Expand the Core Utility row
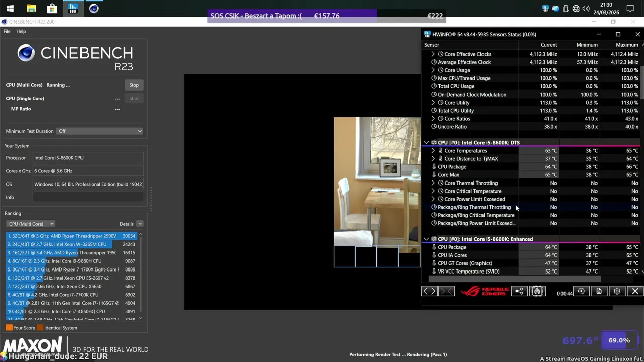 pyautogui.click(x=433, y=103)
